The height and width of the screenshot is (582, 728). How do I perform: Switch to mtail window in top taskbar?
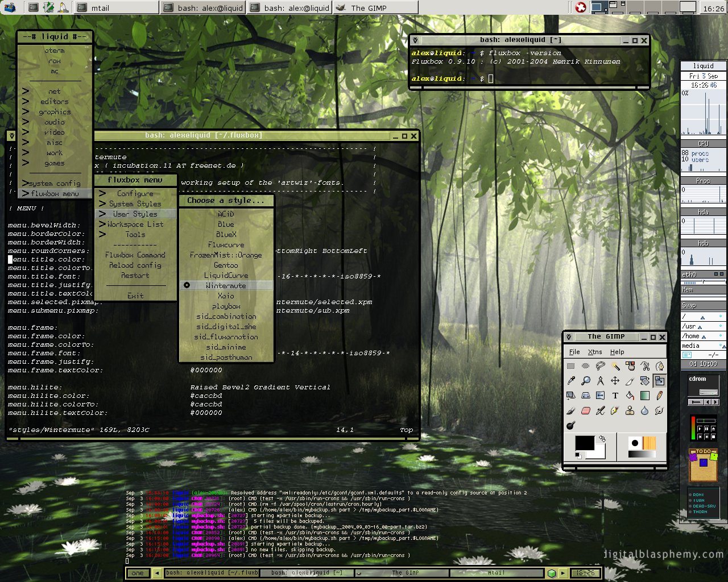click(117, 8)
